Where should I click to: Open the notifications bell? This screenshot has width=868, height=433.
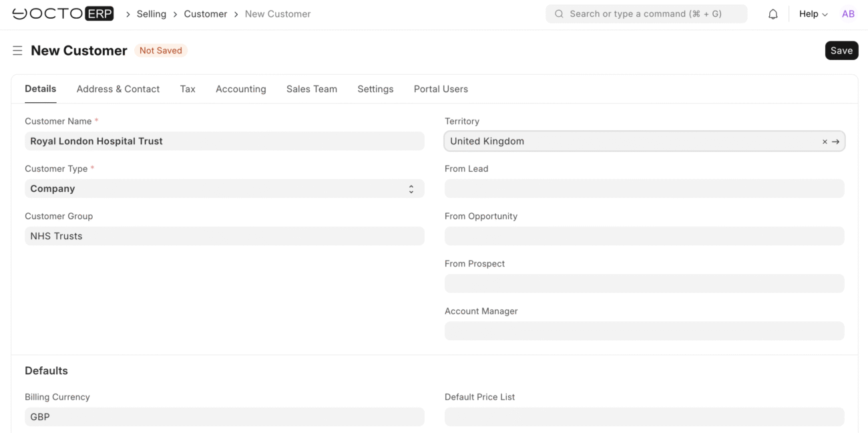[773, 14]
